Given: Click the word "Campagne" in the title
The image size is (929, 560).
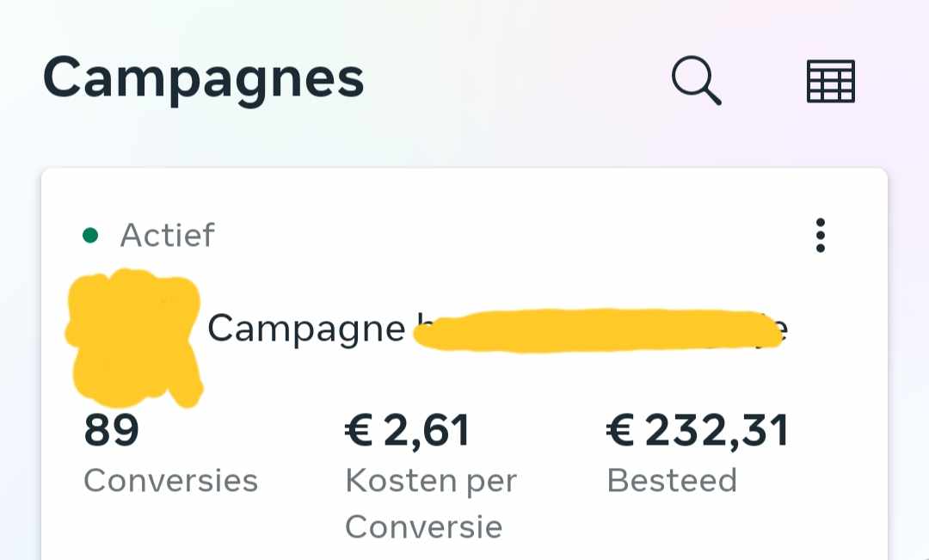Looking at the screenshot, I should pyautogui.click(x=305, y=329).
